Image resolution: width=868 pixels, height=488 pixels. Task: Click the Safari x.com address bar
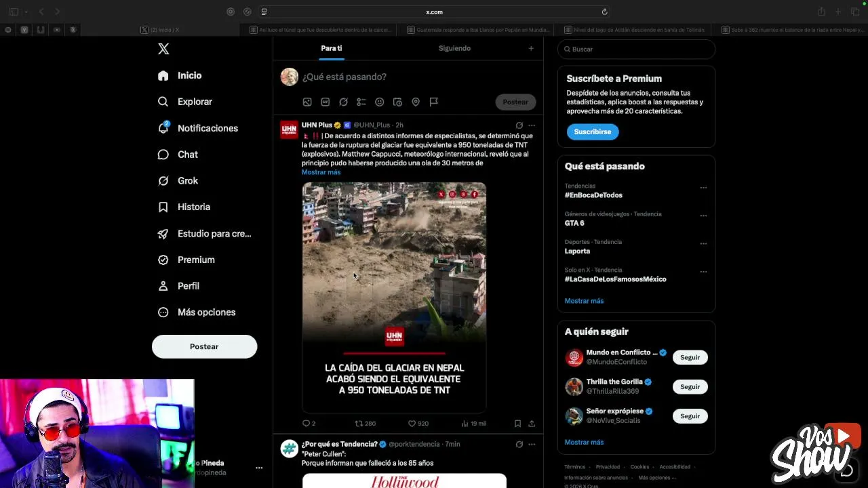434,12
